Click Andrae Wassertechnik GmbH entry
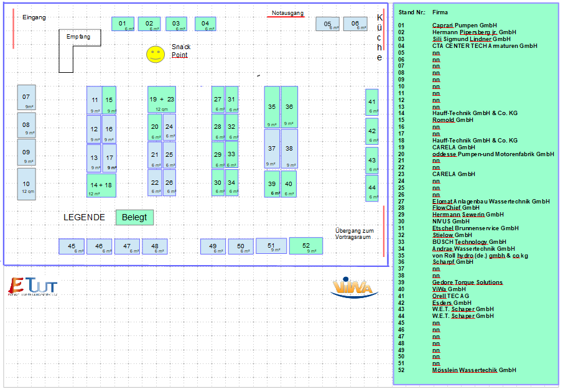The width and height of the screenshot is (563, 392). tap(473, 249)
